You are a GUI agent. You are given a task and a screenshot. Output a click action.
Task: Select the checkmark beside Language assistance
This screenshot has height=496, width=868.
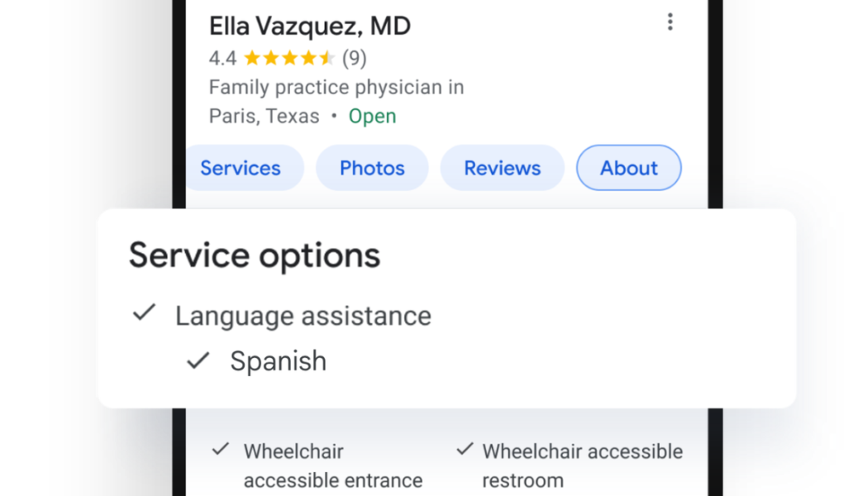tap(144, 313)
